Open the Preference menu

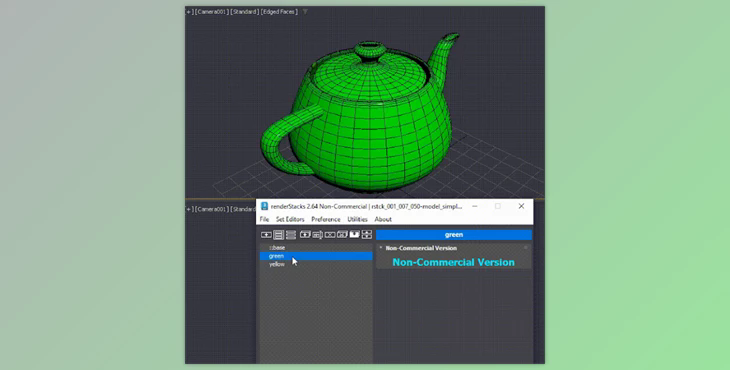(x=326, y=219)
